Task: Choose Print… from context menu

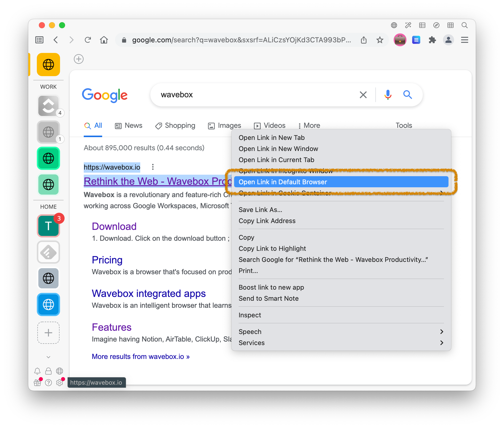Action: (341, 271)
